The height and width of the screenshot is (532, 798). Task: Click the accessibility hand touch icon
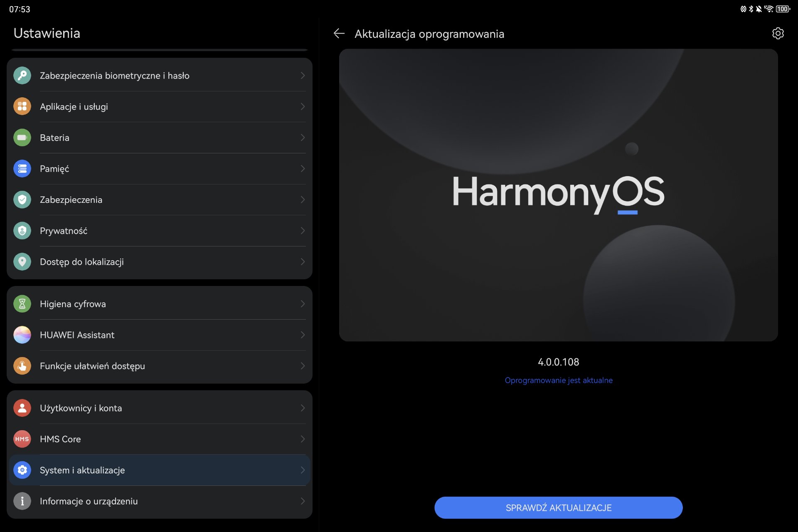22,366
